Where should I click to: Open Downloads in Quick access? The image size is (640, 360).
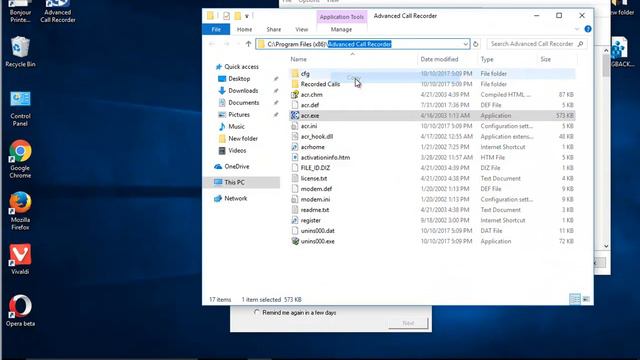[238, 91]
